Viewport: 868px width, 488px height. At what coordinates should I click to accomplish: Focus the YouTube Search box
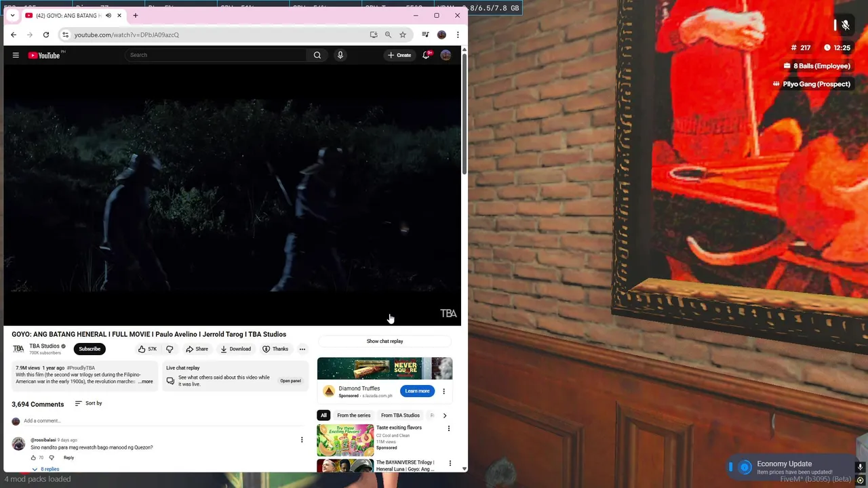pyautogui.click(x=217, y=55)
